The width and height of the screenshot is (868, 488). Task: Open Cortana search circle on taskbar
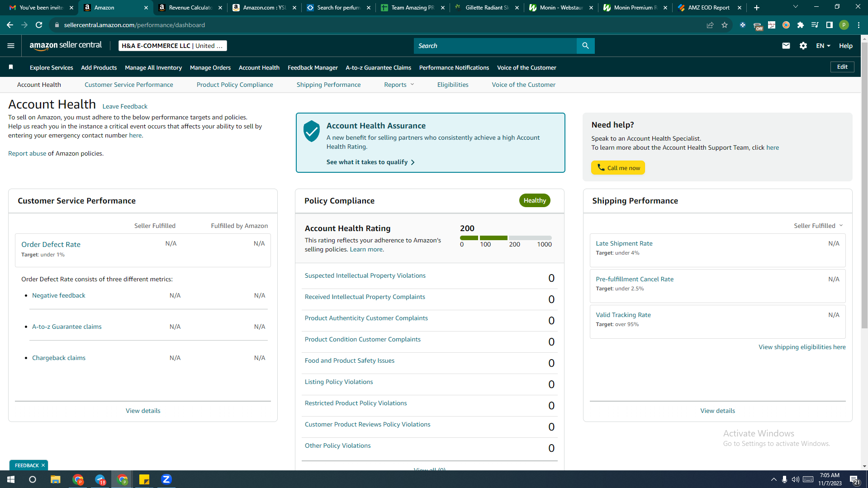point(33,479)
